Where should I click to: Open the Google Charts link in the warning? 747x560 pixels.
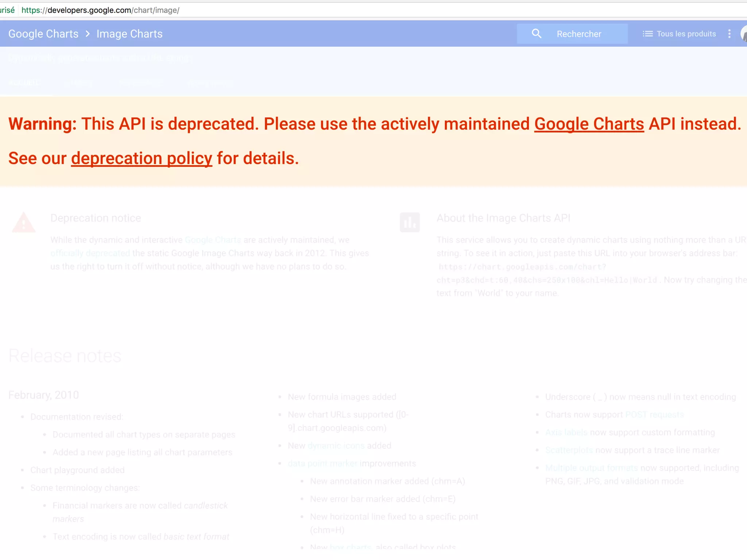pyautogui.click(x=589, y=124)
